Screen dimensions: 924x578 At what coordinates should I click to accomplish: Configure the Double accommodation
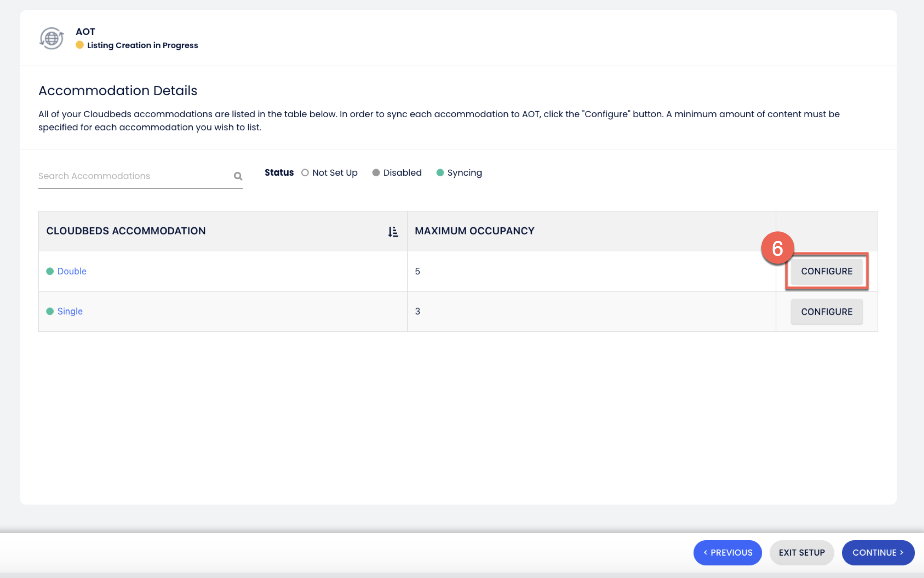click(x=826, y=272)
